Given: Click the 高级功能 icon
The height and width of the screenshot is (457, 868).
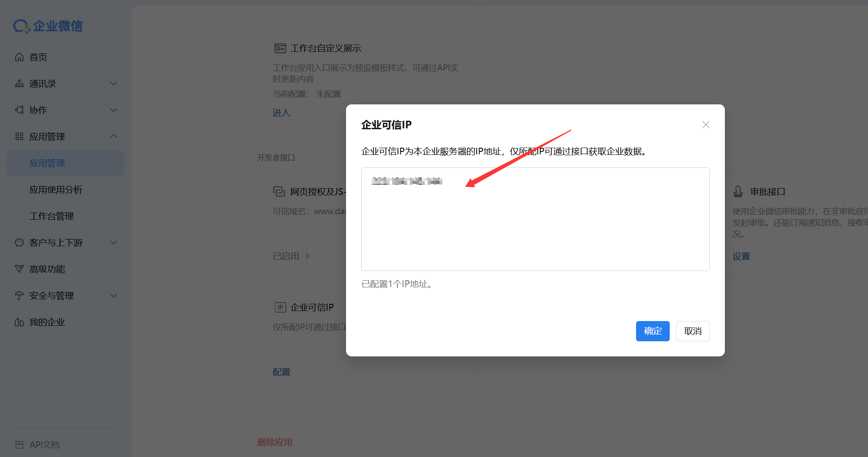Looking at the screenshot, I should 19,269.
